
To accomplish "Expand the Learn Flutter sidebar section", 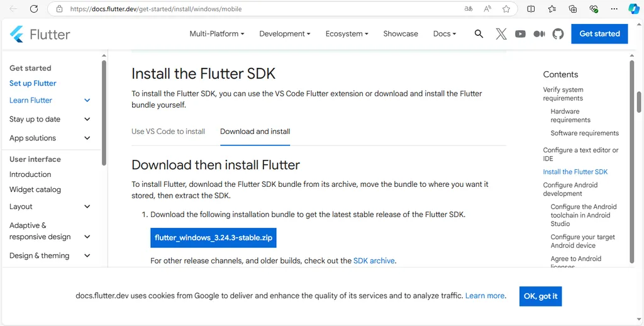I will coord(87,100).
